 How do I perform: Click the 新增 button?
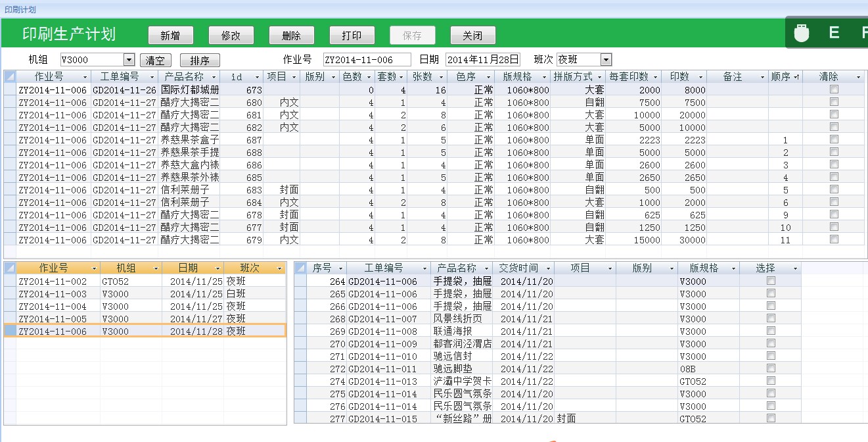click(170, 36)
